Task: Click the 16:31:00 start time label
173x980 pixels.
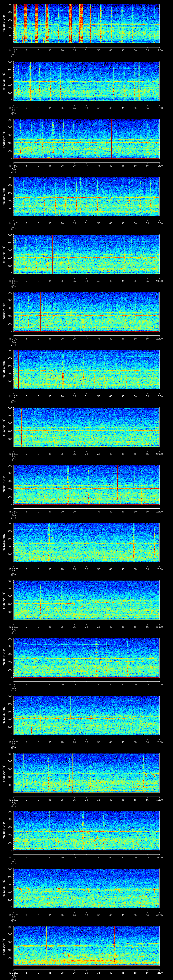Action: point(14,915)
